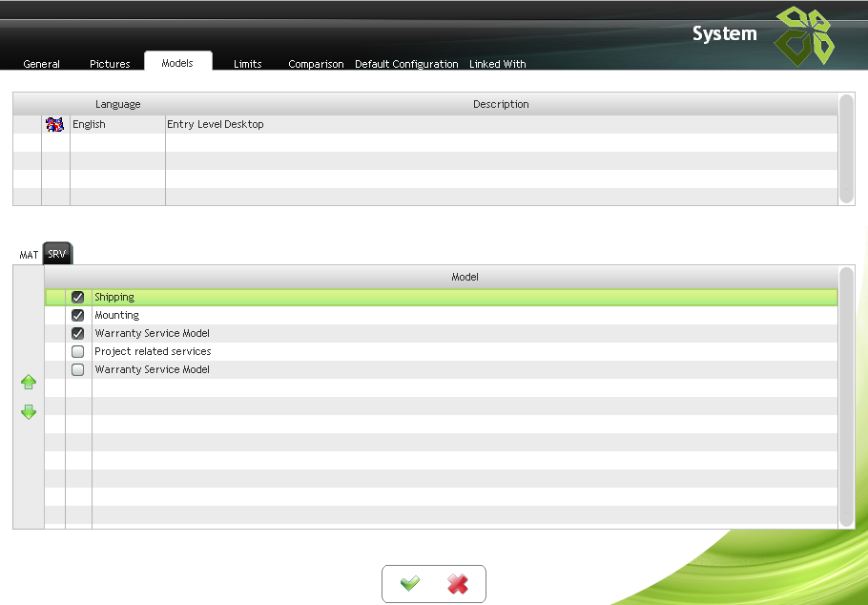The width and height of the screenshot is (868, 605).
Task: Go to the Limits tab
Action: [247, 64]
